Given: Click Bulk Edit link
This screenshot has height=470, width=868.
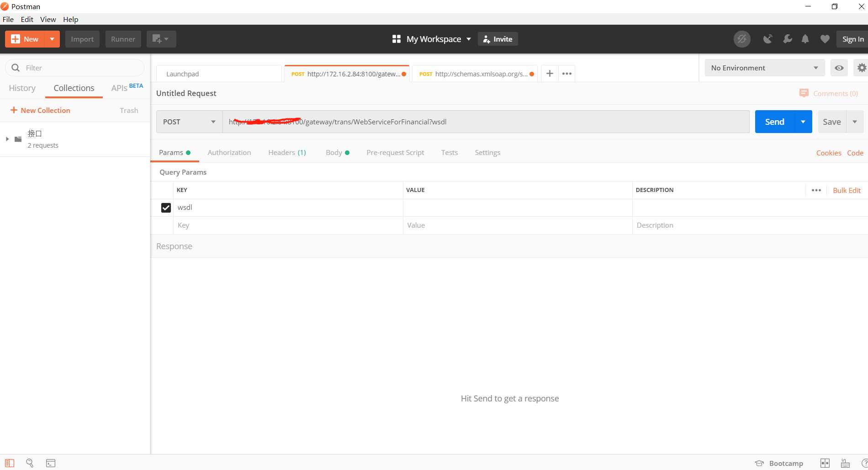Looking at the screenshot, I should [847, 190].
